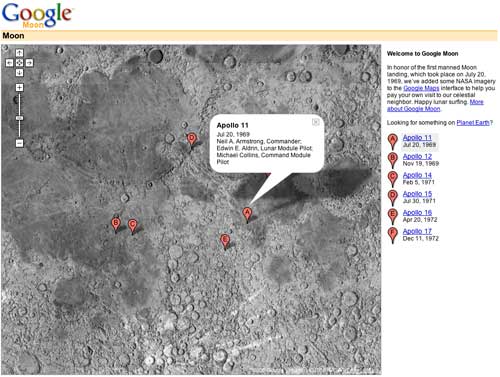
Task: Zoom out with the minus button
Action: (19, 143)
